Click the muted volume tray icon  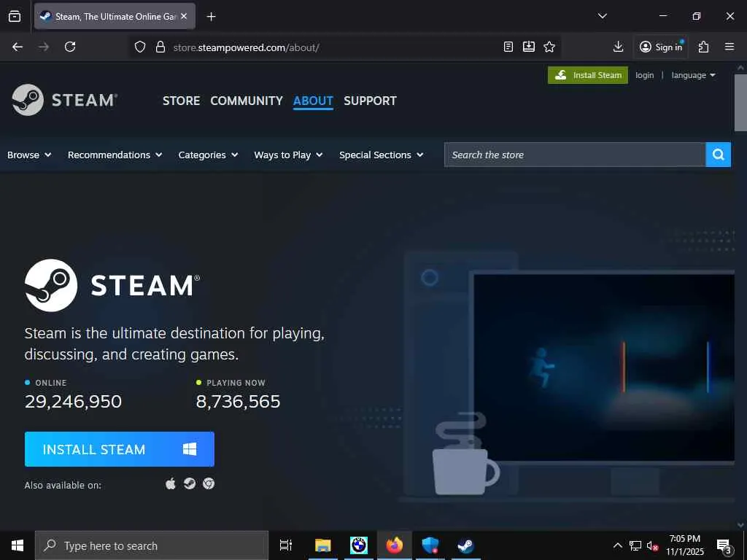pyautogui.click(x=652, y=545)
